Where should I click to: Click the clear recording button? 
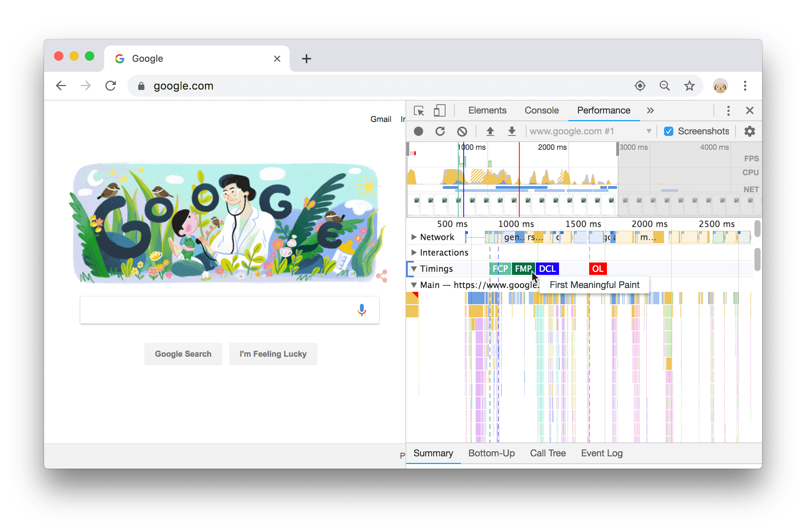point(463,130)
